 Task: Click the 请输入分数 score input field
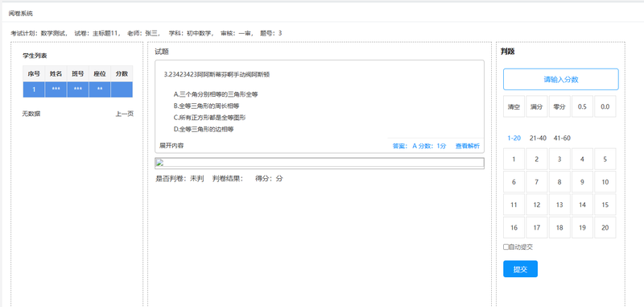pos(560,79)
